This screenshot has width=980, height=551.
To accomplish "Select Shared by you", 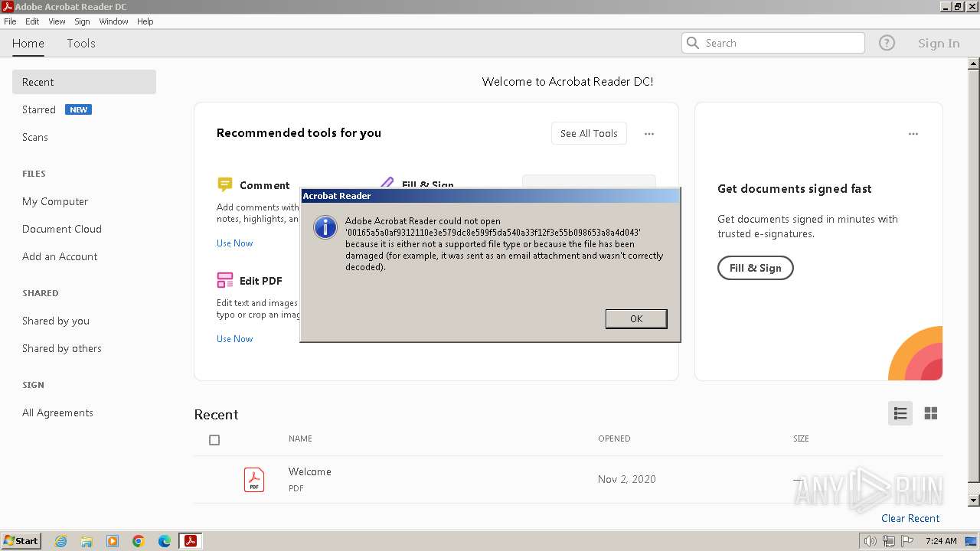I will pos(56,321).
